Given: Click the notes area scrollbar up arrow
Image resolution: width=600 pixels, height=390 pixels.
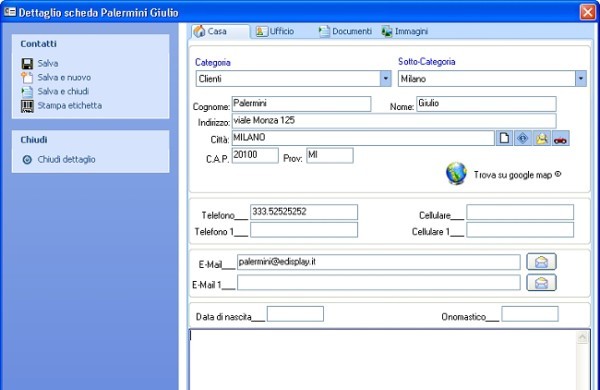Looking at the screenshot, I should click(582, 337).
